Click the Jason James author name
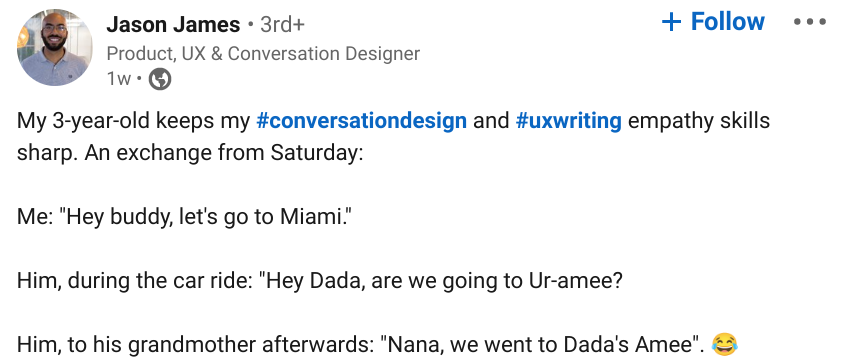This screenshot has height=364, width=844. coord(173,24)
